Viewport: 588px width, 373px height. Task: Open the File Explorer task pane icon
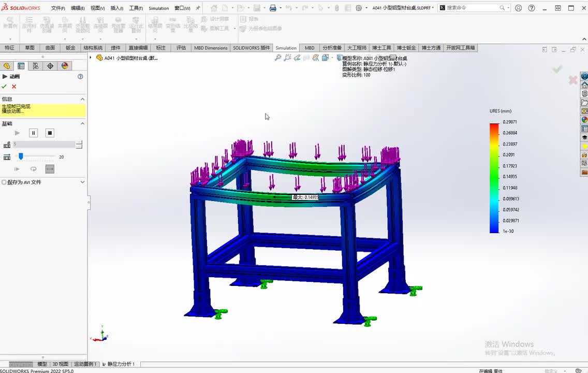pos(584,103)
